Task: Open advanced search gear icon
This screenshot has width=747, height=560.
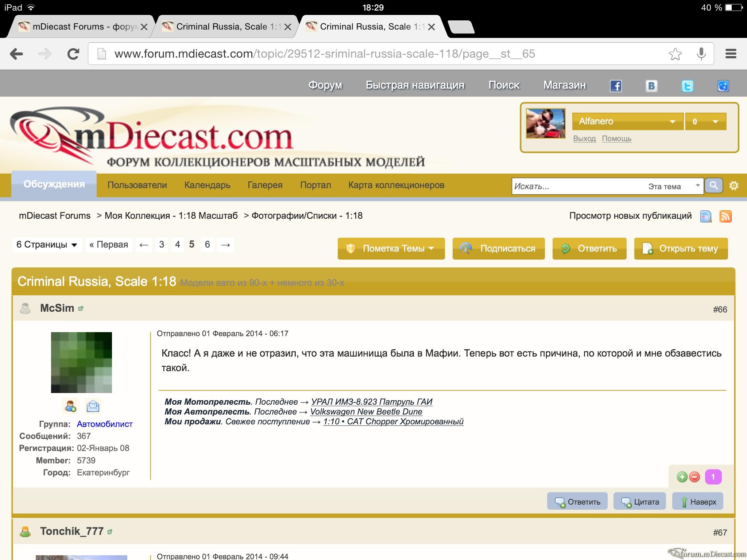Action: coord(734,186)
